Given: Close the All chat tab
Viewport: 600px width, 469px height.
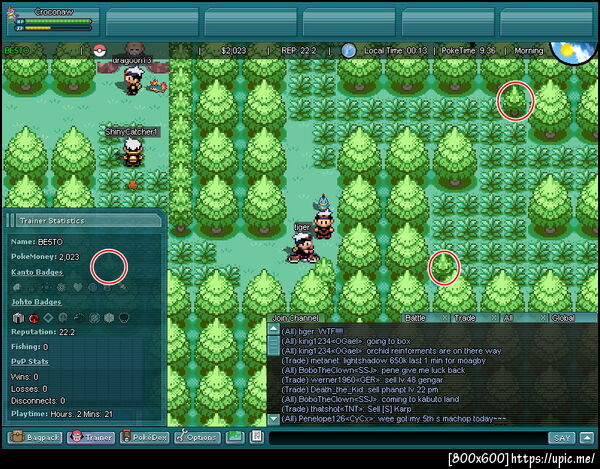Looking at the screenshot, I should (543, 318).
